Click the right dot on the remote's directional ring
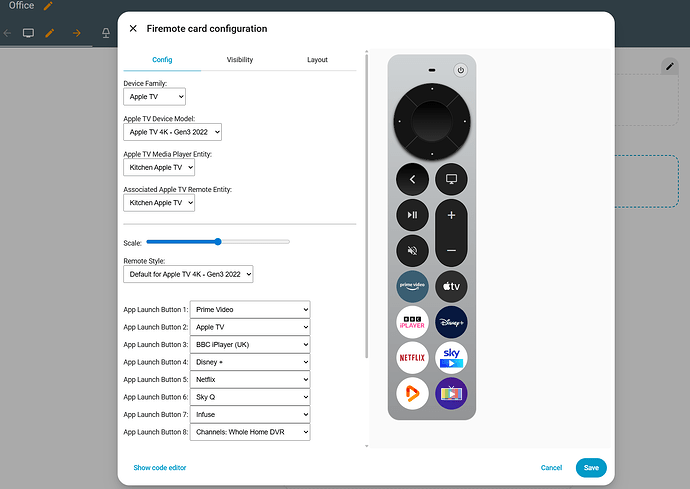 (465, 121)
